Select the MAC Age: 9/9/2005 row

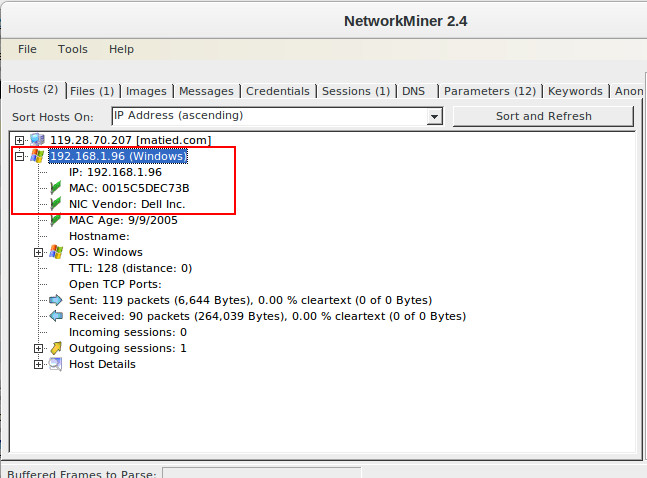tap(123, 220)
